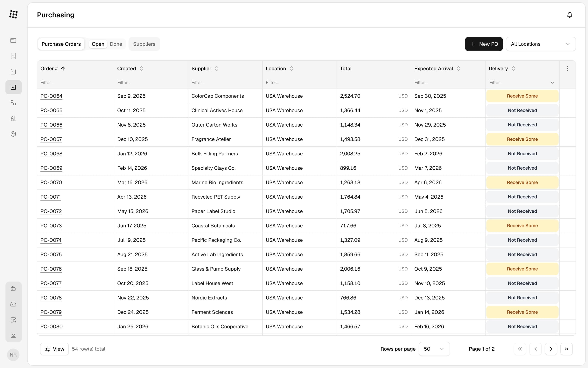Open the notifications bell
The image size is (588, 368).
click(570, 15)
